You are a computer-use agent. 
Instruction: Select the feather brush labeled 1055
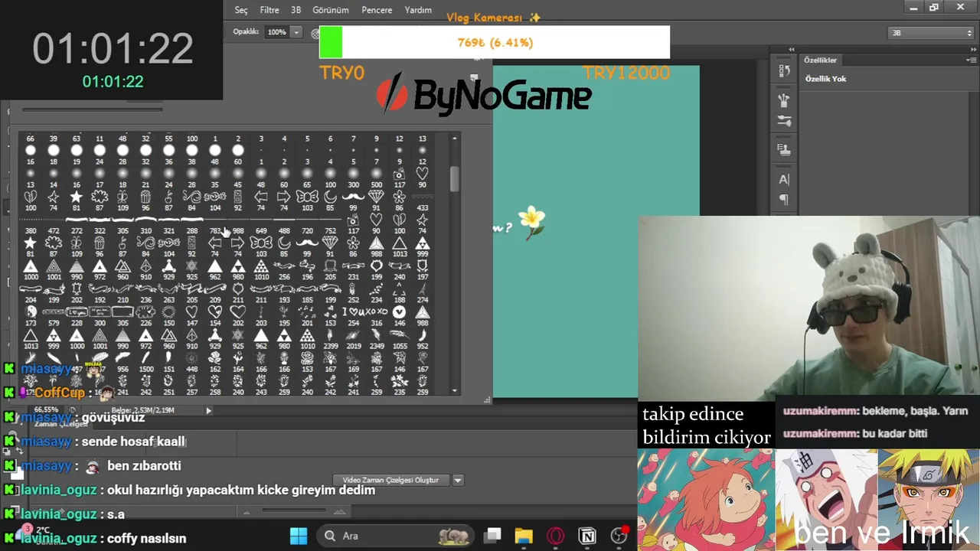pos(399,339)
